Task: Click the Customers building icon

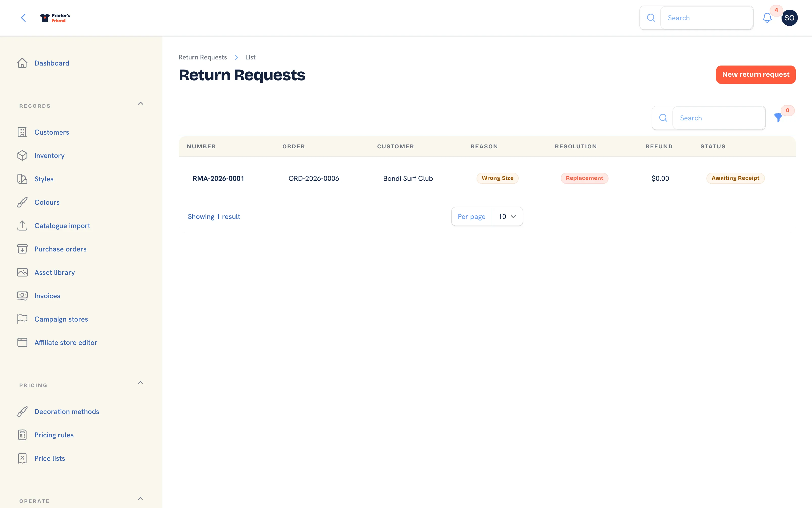Action: (x=22, y=132)
